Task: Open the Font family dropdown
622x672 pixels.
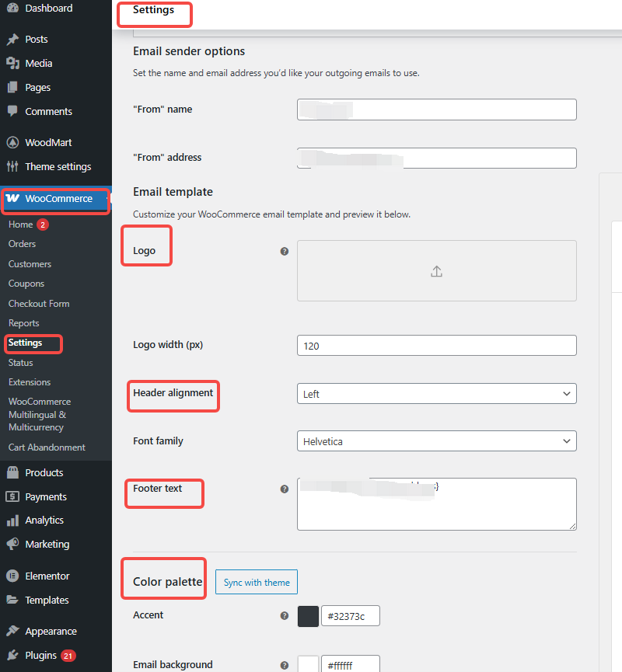Action: tap(436, 440)
